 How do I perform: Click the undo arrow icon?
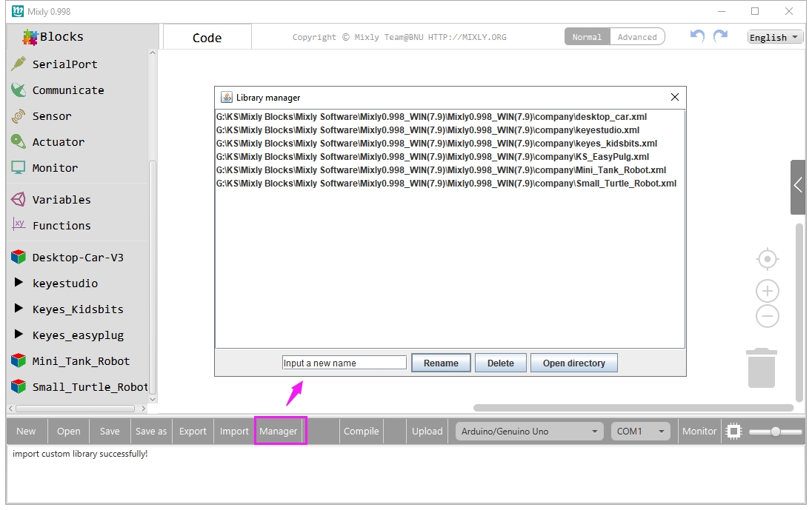(697, 36)
